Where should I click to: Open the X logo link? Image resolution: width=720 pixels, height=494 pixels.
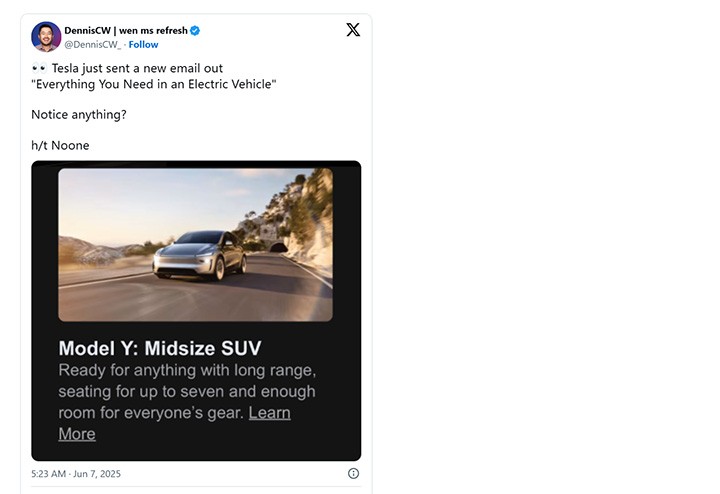(353, 30)
